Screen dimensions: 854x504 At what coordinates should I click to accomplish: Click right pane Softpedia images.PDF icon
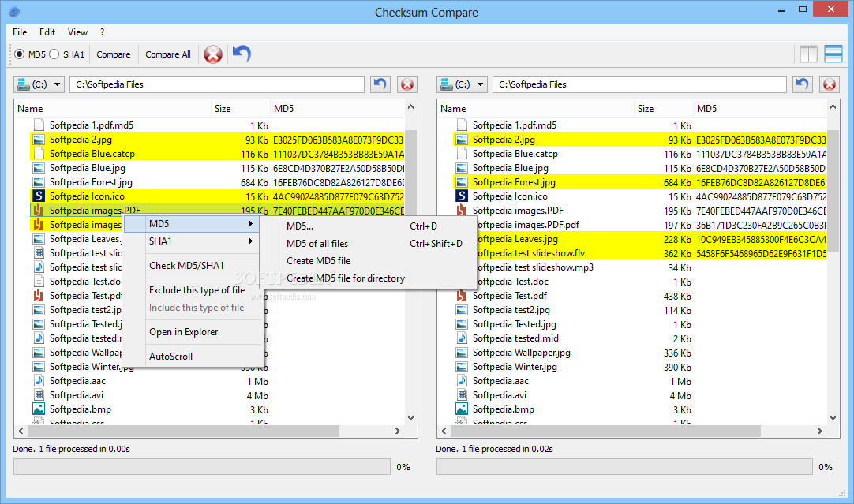coord(461,210)
